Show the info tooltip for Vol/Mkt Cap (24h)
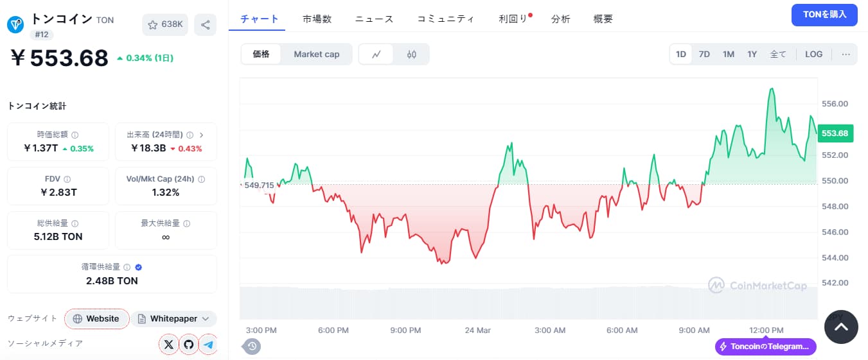 point(202,179)
